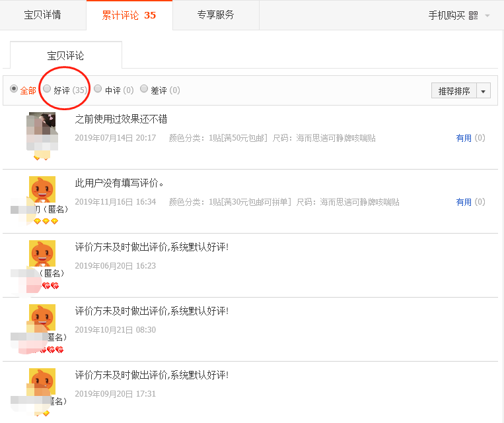Open the 专享服务 tab
This screenshot has width=504, height=423.
(x=215, y=15)
